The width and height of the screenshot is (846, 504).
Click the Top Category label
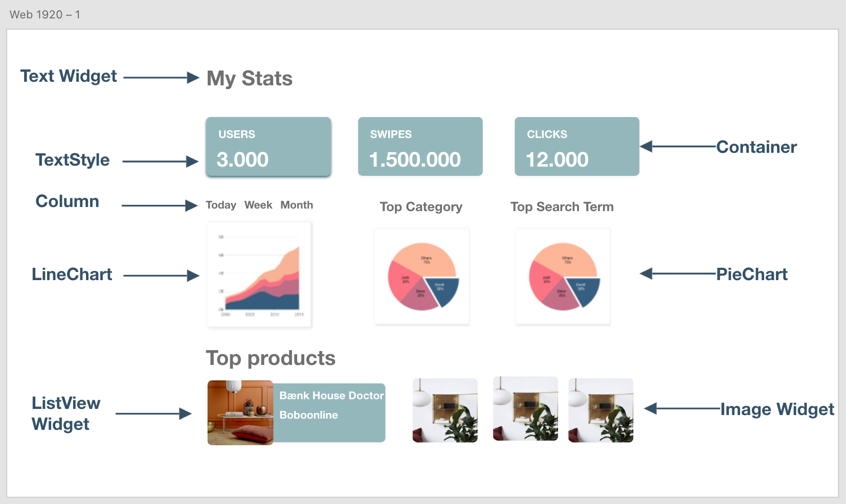point(421,207)
